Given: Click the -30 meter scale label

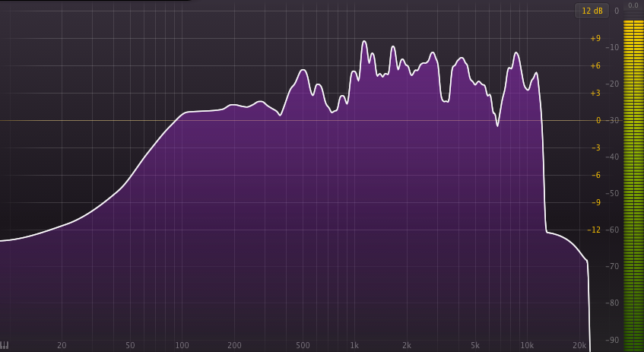Looking at the screenshot, I should pyautogui.click(x=612, y=121).
